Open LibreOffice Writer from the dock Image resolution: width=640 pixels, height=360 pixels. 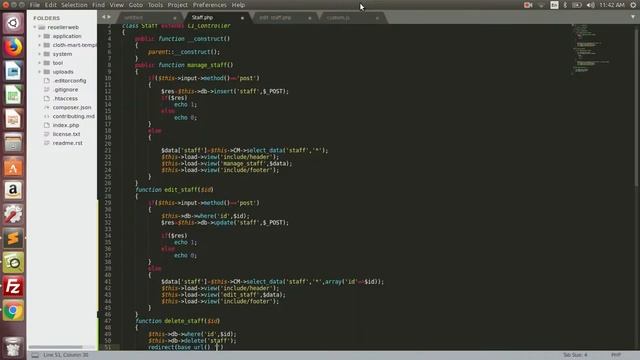13,71
